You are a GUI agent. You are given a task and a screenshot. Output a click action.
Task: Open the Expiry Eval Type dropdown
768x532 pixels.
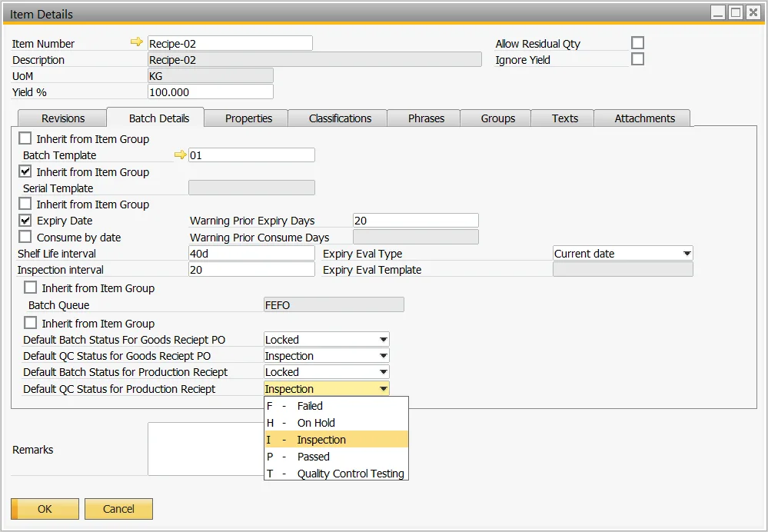click(x=687, y=253)
